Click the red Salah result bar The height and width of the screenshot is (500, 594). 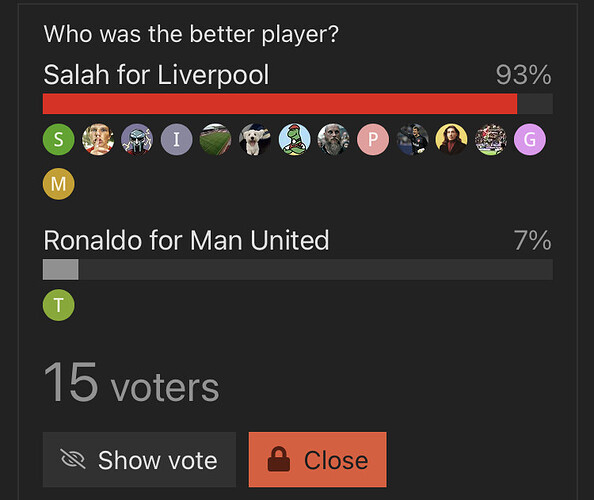pos(280,104)
